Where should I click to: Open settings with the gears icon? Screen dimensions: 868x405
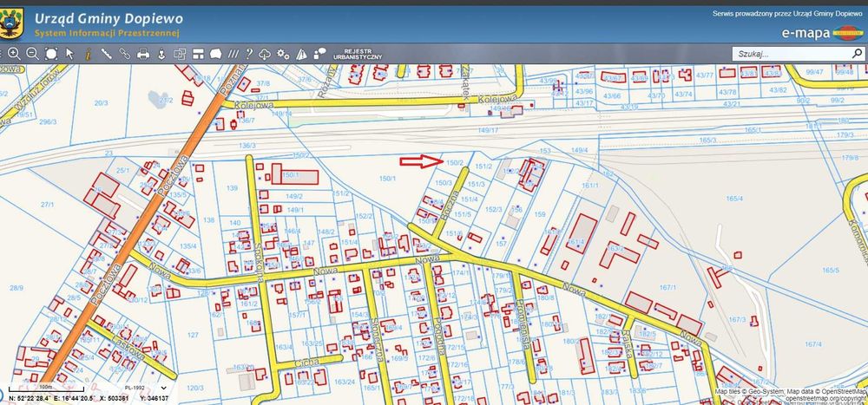(284, 54)
